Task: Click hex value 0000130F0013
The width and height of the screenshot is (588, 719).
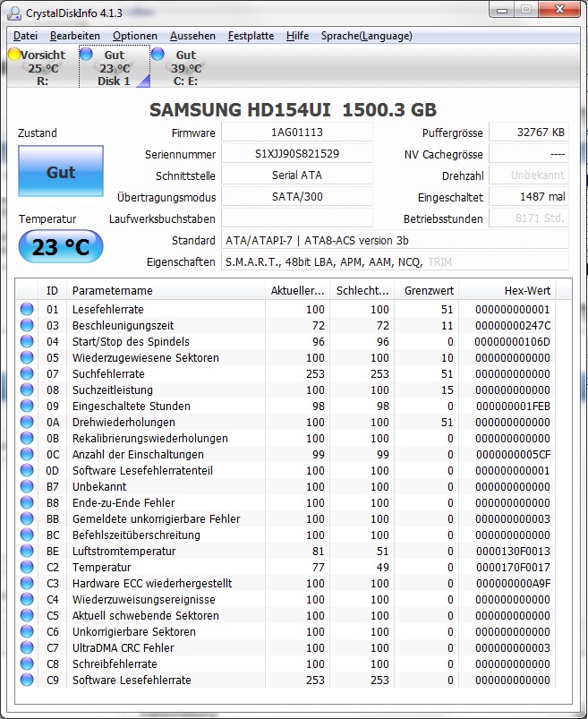Action: (513, 552)
